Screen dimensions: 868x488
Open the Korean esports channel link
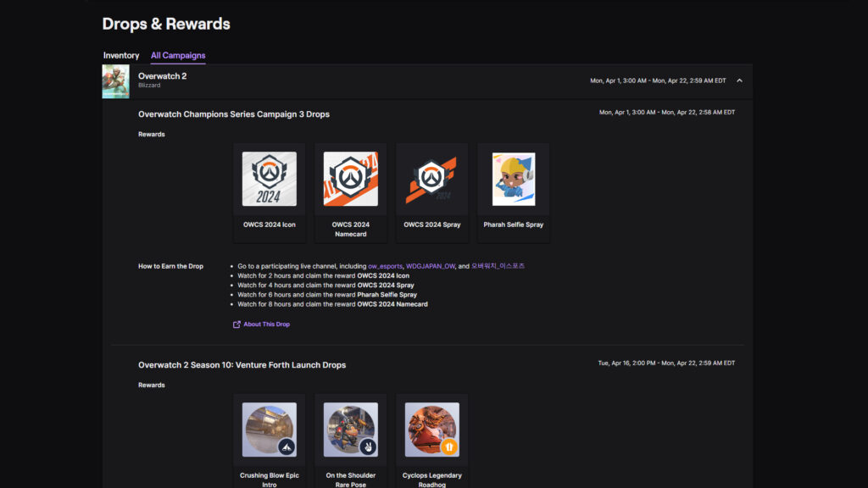point(498,265)
